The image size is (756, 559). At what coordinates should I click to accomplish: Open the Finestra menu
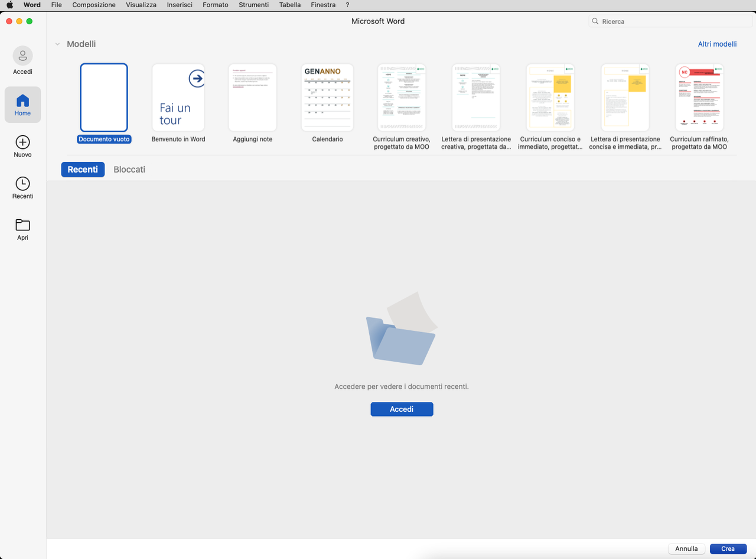323,5
